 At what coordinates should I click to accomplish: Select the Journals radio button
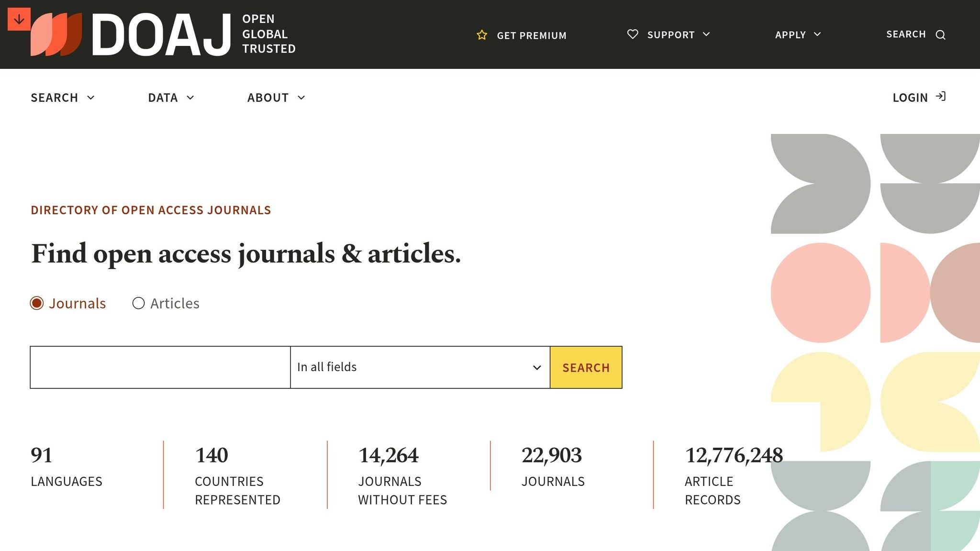[37, 303]
